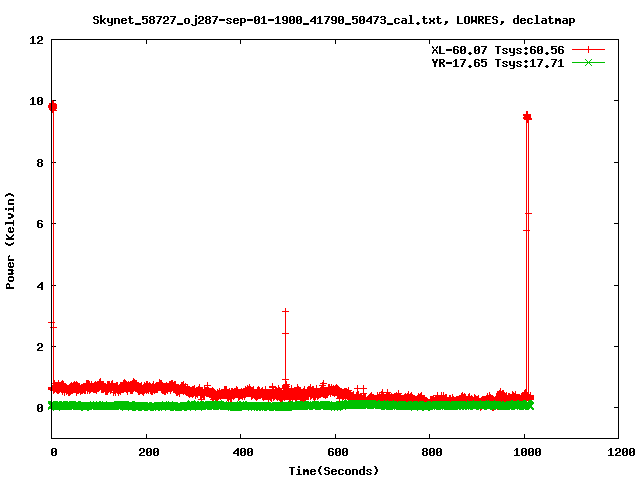Click the y-axis tick label 4
Image resolution: width=640 pixels, height=480 pixels.
[40, 286]
